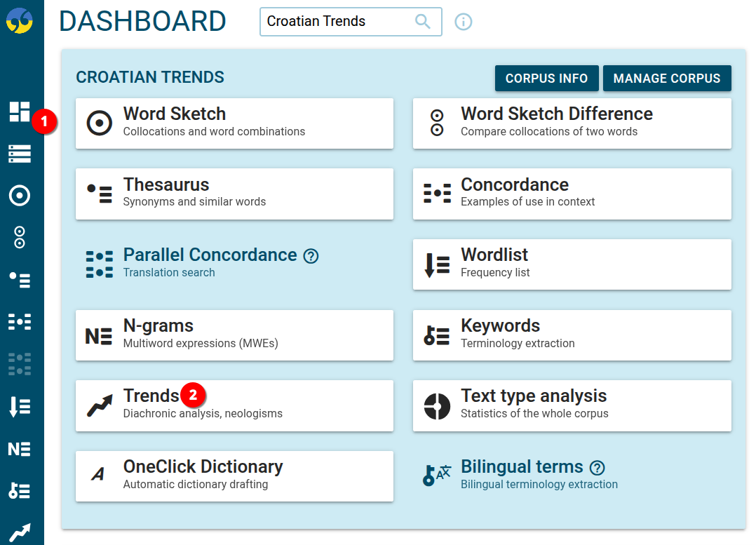Click the help icon next to Parallel Concordance
Viewport: 756px width, 545px height.
(x=311, y=256)
